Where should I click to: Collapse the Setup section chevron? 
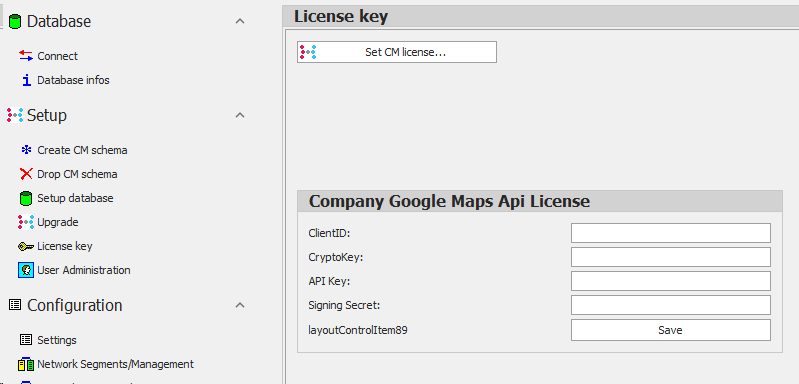(240, 116)
